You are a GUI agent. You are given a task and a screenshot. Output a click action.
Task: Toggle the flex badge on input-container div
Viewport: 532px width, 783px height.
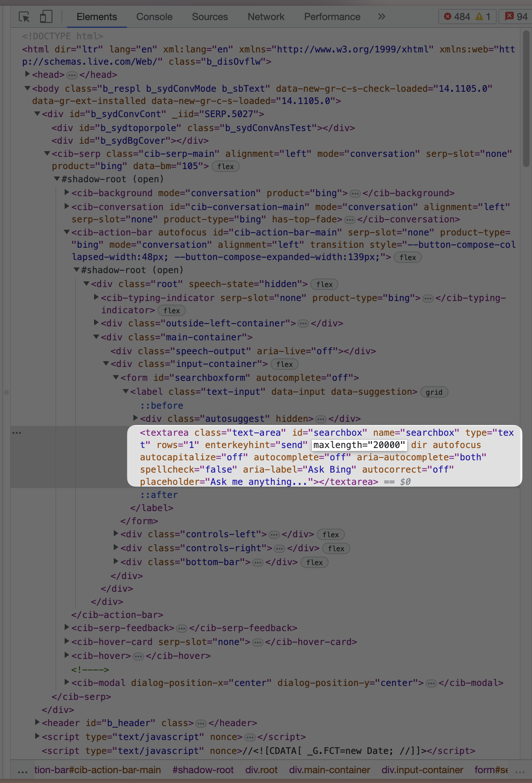[284, 364]
